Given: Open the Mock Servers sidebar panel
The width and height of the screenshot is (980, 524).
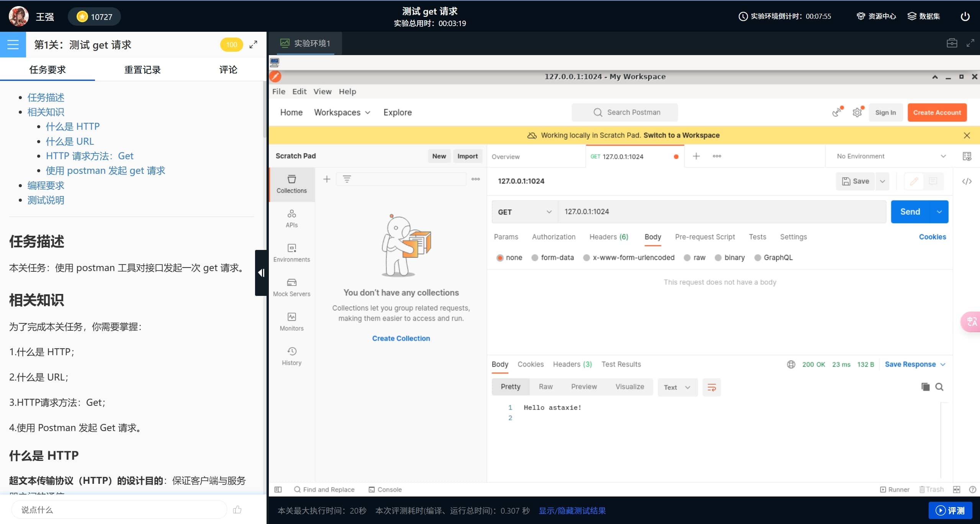Looking at the screenshot, I should click(291, 287).
